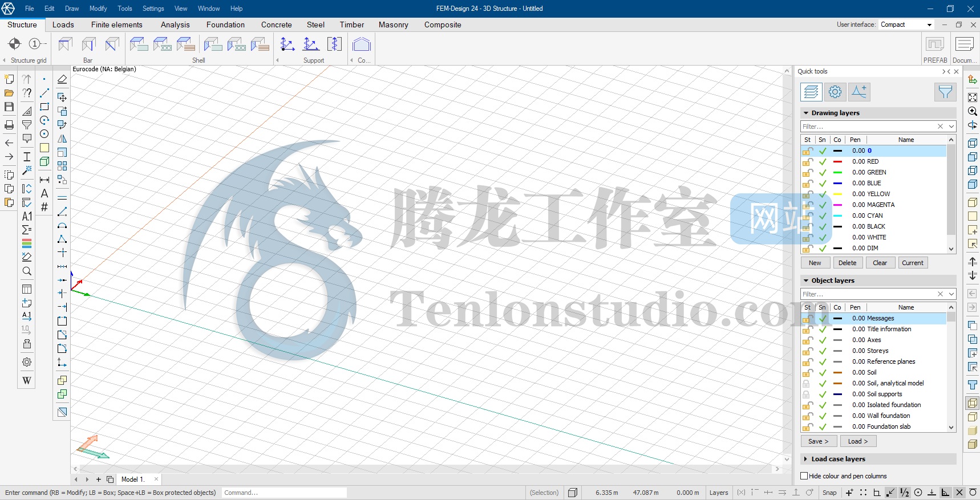Screen dimensions: 980x500
Task: Click the Current drawing layer button
Action: click(913, 263)
